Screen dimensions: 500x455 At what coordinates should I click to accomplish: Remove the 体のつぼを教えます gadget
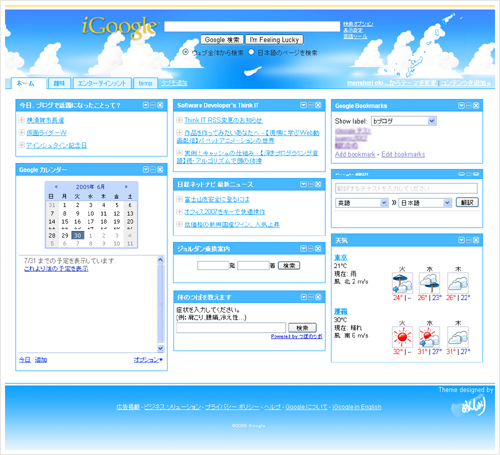318,297
